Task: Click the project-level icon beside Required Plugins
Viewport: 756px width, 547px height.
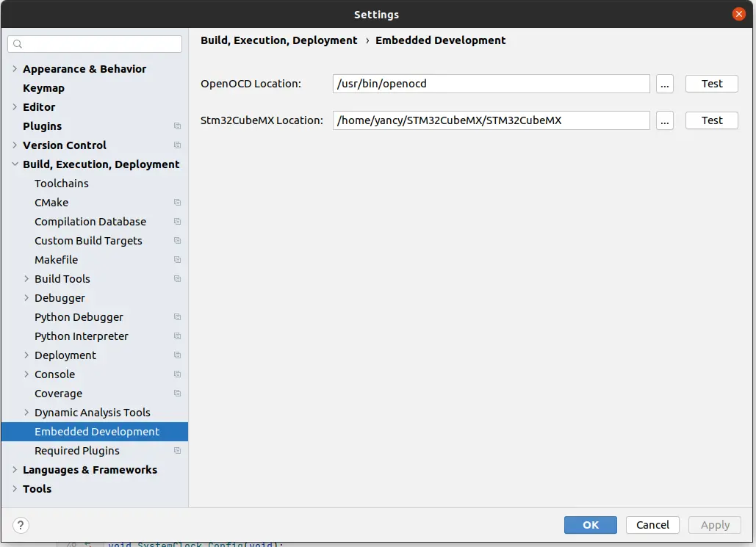Action: [x=178, y=451]
